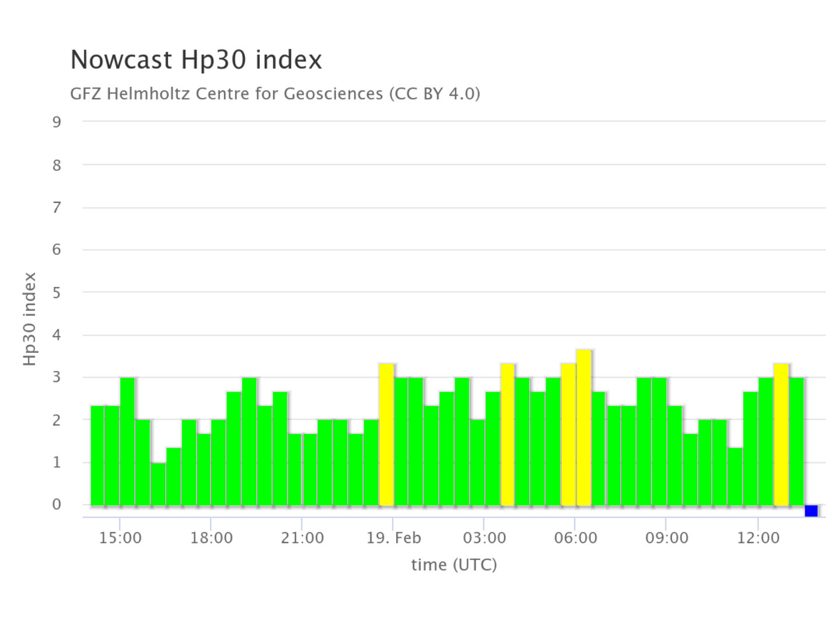Click the GFZ Helmholtz Centre subtitle text
Image resolution: width=840 pixels, height=630 pixels.
275,94
